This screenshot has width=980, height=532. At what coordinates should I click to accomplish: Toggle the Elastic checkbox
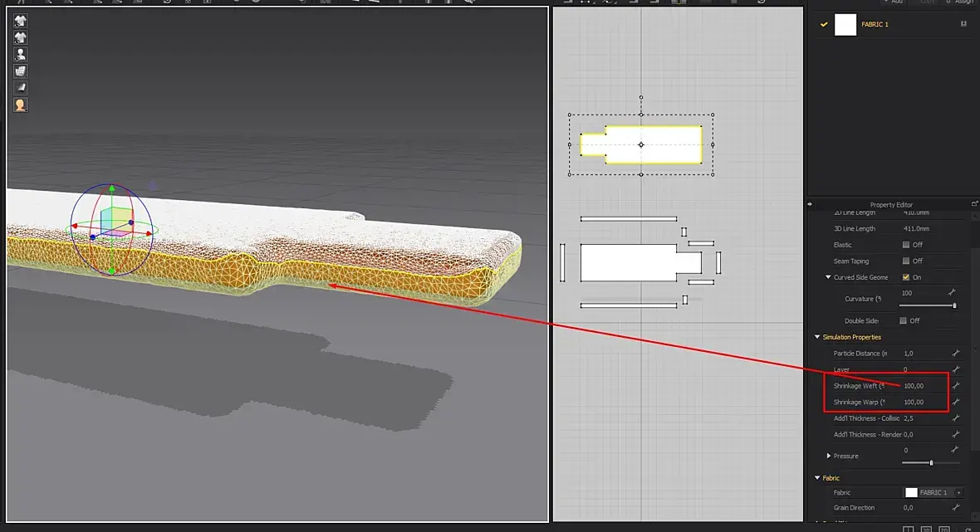coord(905,245)
